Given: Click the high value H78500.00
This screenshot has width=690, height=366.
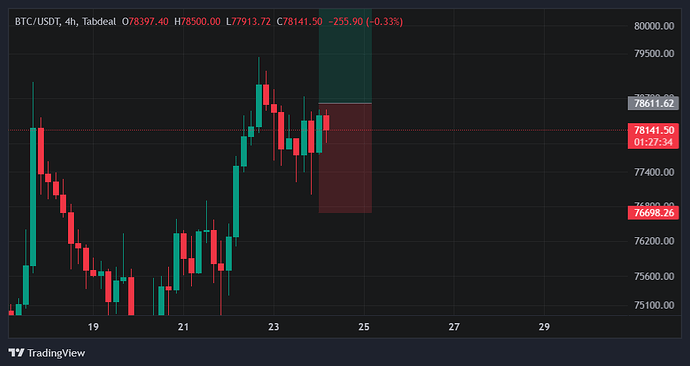Looking at the screenshot, I should coord(198,22).
